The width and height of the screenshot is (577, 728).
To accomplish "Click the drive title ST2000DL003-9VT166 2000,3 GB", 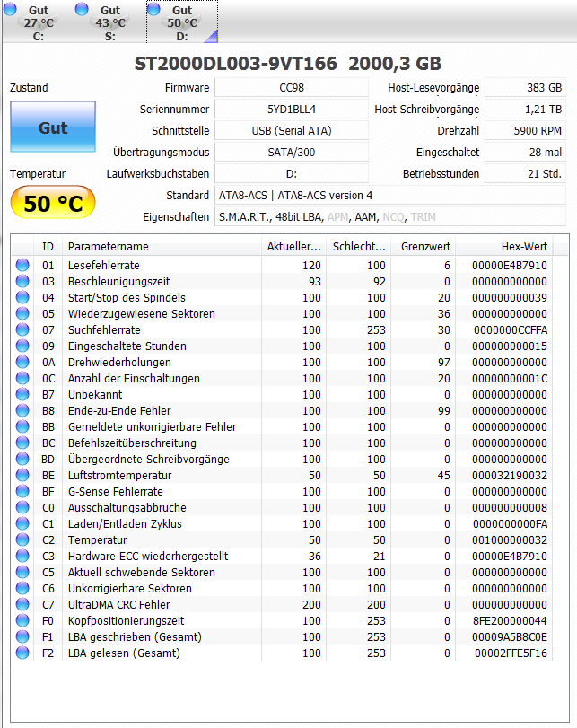I will click(288, 64).
